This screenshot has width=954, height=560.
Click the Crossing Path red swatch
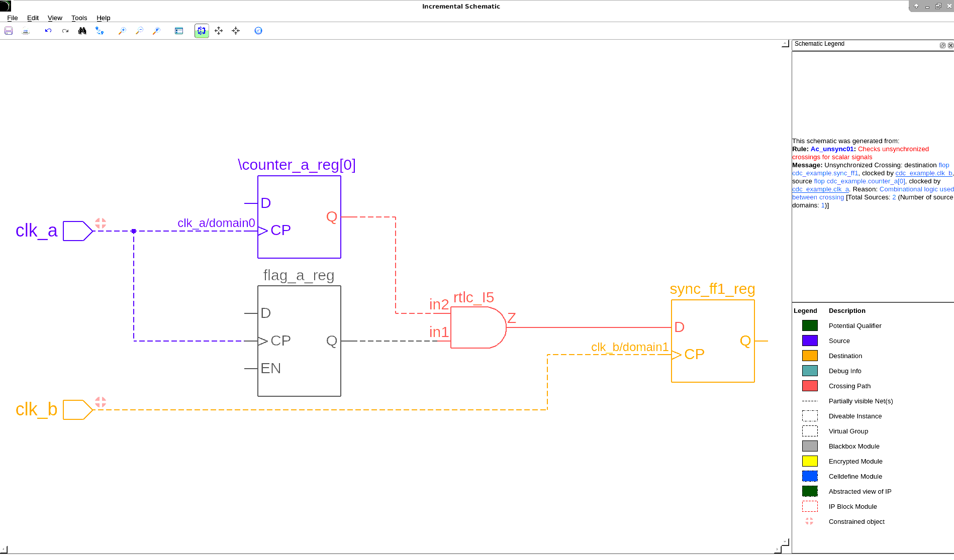click(x=810, y=386)
